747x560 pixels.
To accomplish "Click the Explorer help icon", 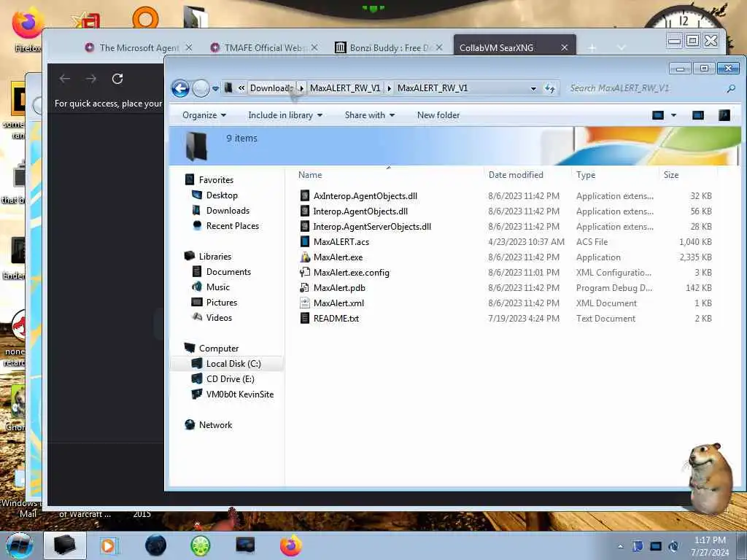I will click(724, 115).
